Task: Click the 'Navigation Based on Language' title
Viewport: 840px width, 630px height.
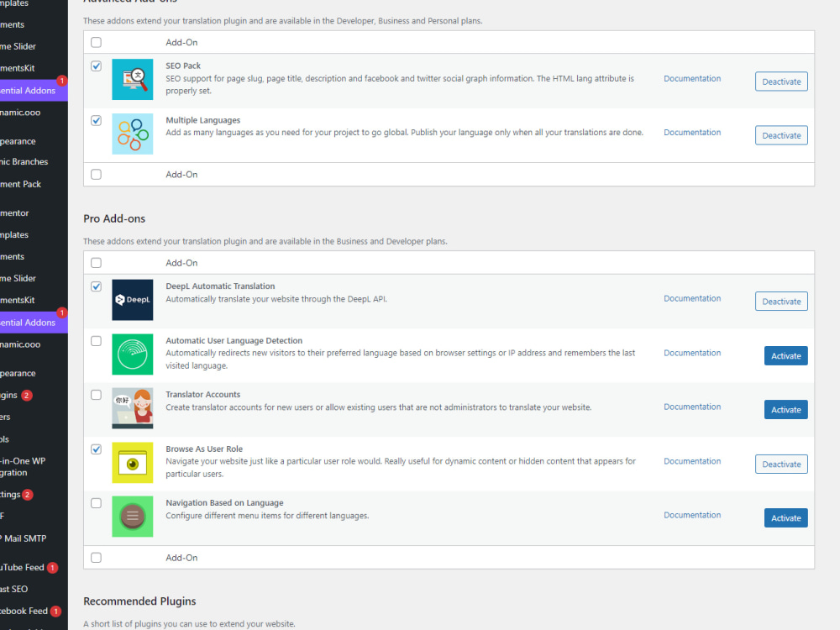Action: coord(224,503)
